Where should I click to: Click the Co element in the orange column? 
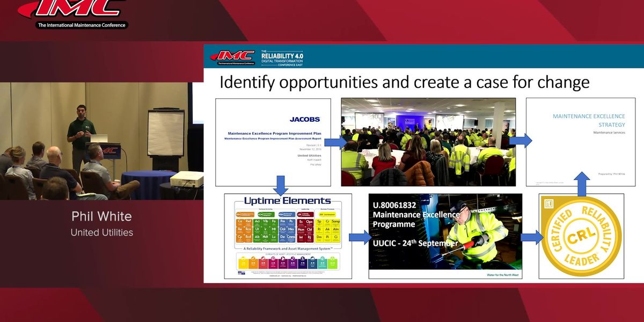[239, 222]
